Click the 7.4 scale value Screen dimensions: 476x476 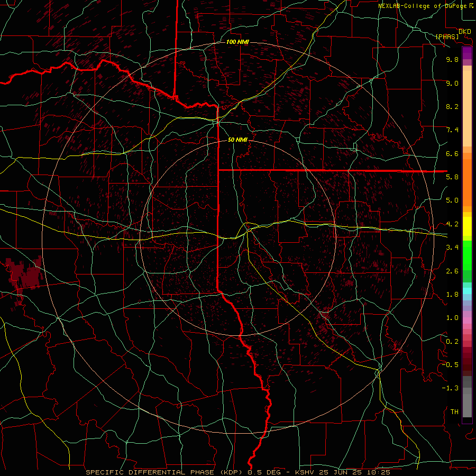pos(452,130)
